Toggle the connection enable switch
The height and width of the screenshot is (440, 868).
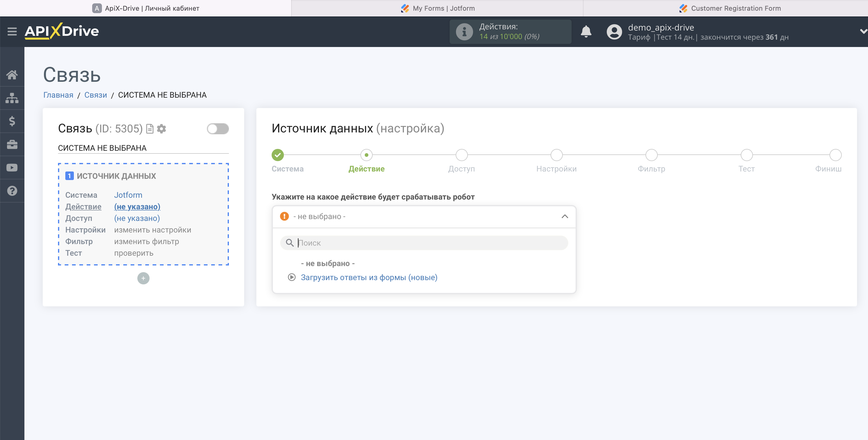click(x=218, y=129)
